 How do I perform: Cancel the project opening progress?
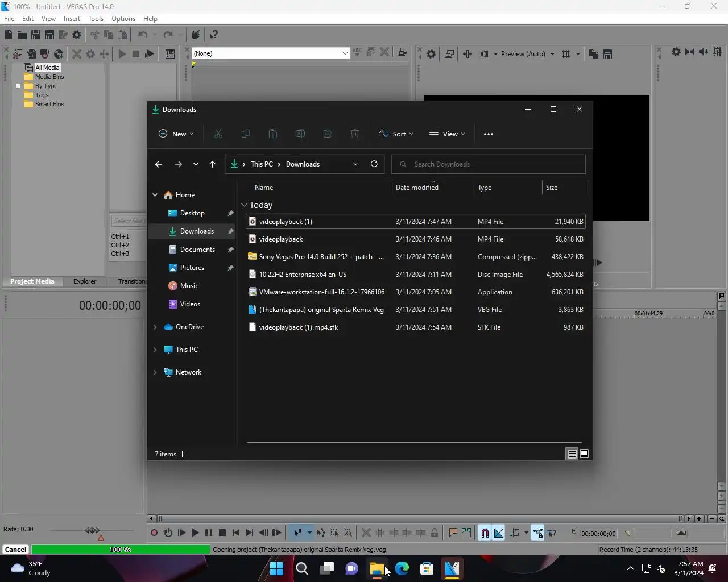point(16,550)
